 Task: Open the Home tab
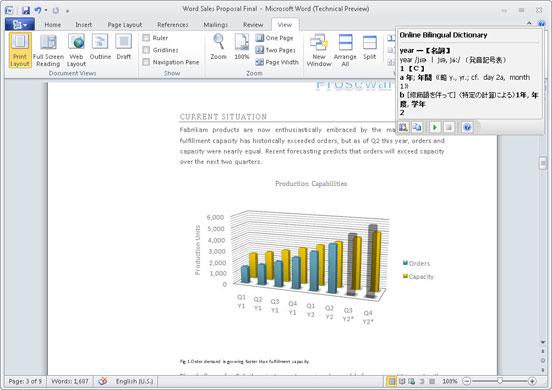click(x=52, y=25)
